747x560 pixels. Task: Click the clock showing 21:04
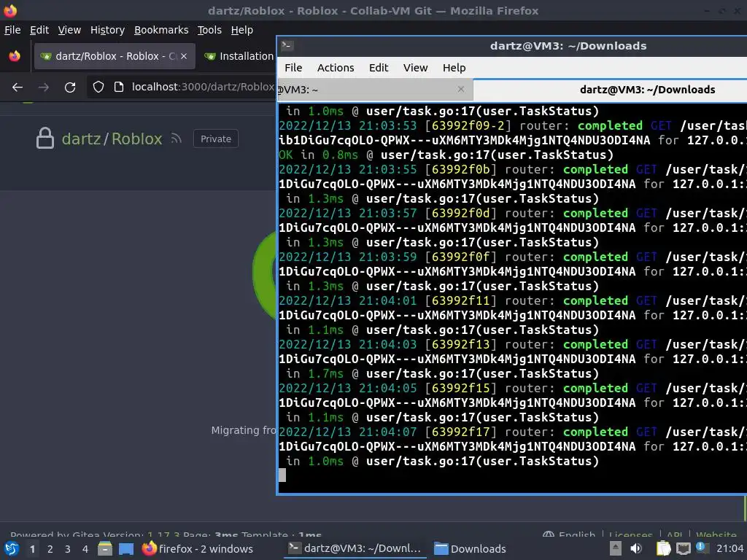[x=729, y=548]
